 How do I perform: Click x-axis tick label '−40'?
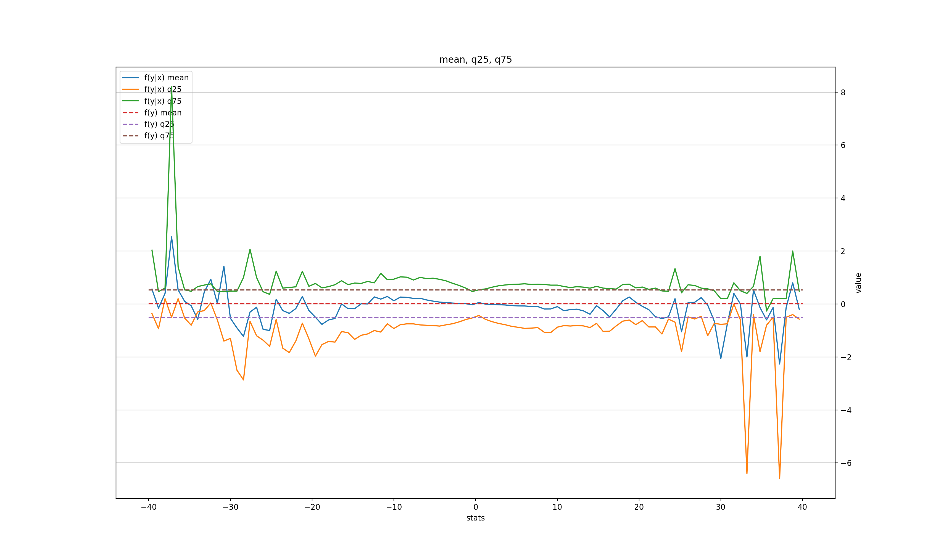[x=149, y=507]
